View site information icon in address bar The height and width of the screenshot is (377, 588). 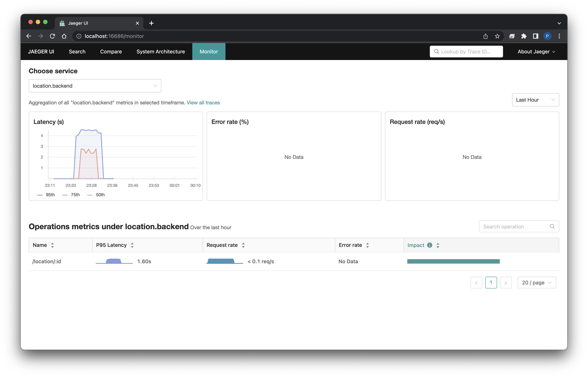pyautogui.click(x=79, y=36)
